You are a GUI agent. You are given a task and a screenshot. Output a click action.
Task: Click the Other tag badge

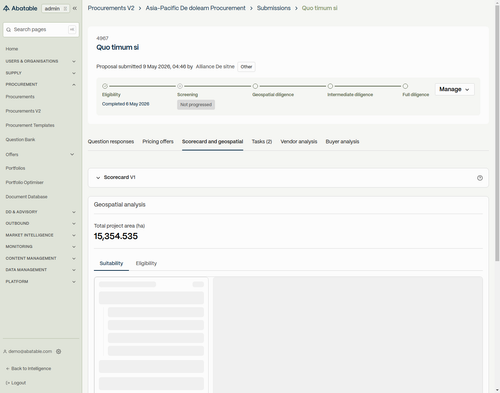pos(246,67)
